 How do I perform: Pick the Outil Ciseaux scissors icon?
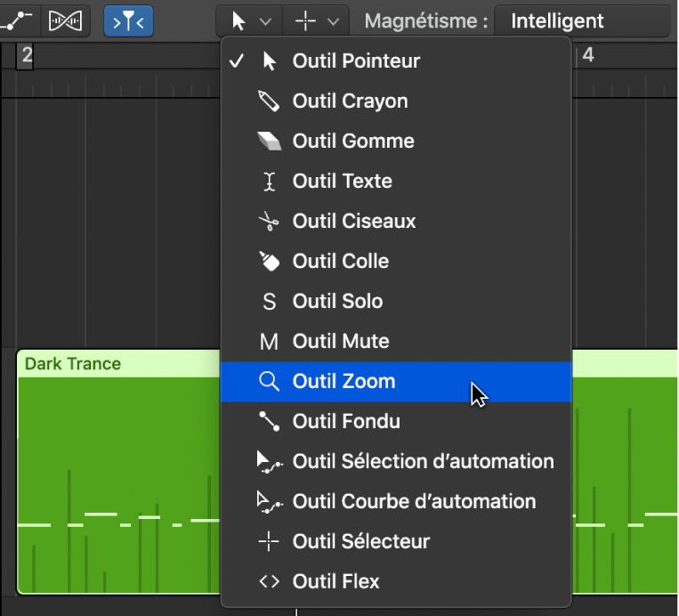[268, 221]
